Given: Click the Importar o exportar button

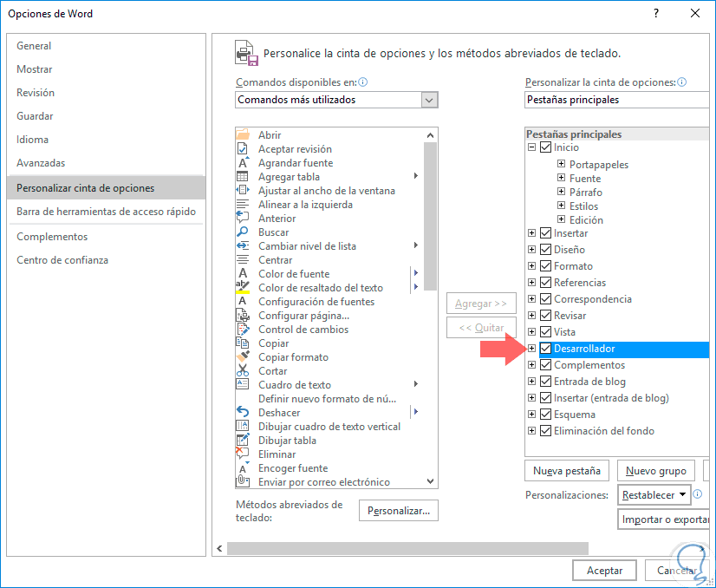Looking at the screenshot, I should (x=663, y=519).
